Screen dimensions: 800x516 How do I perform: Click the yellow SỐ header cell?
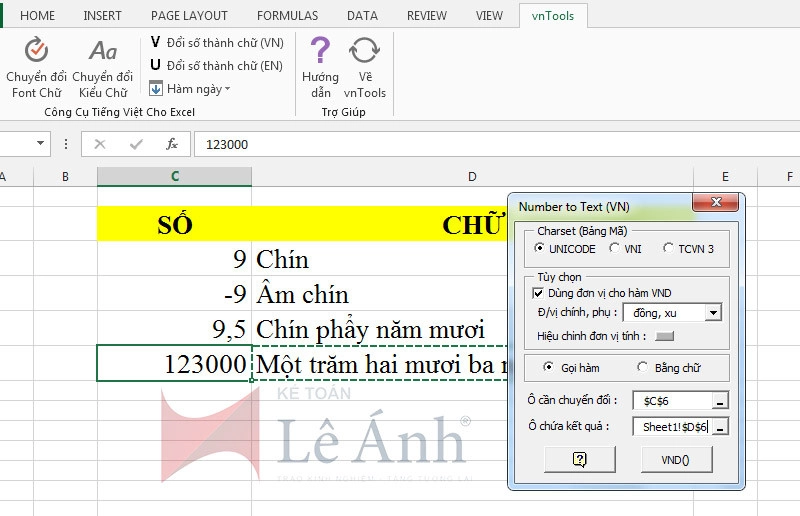174,224
